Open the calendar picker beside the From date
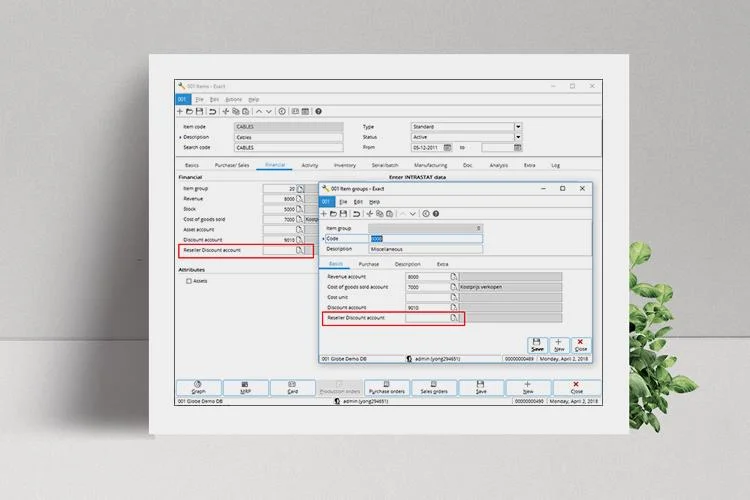Screen dimensions: 750x500 click(x=447, y=147)
